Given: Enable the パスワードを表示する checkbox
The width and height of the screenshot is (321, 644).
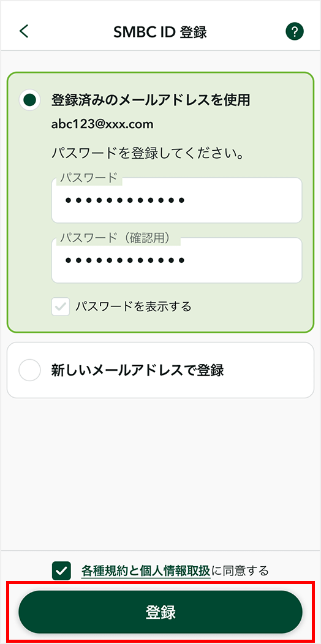Looking at the screenshot, I should pyautogui.click(x=61, y=307).
